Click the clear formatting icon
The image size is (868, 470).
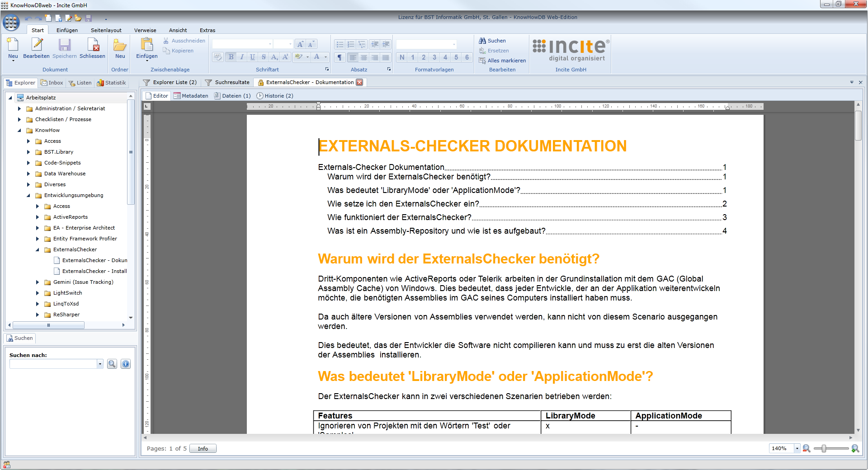(218, 57)
